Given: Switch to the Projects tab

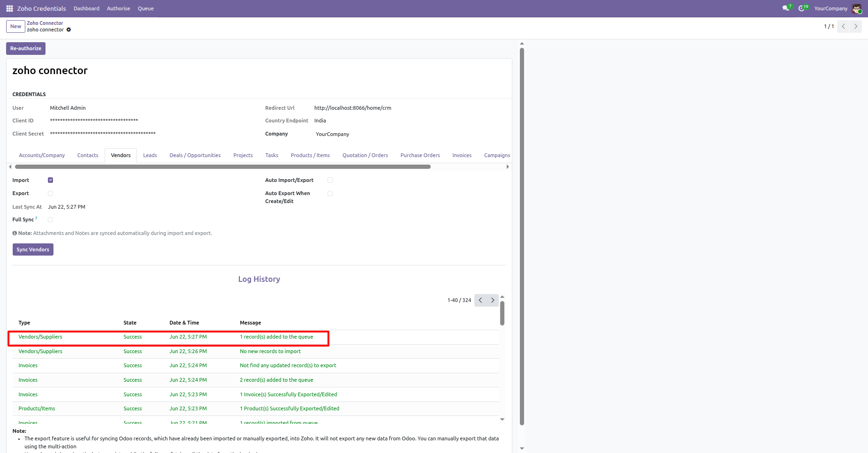Looking at the screenshot, I should point(243,155).
